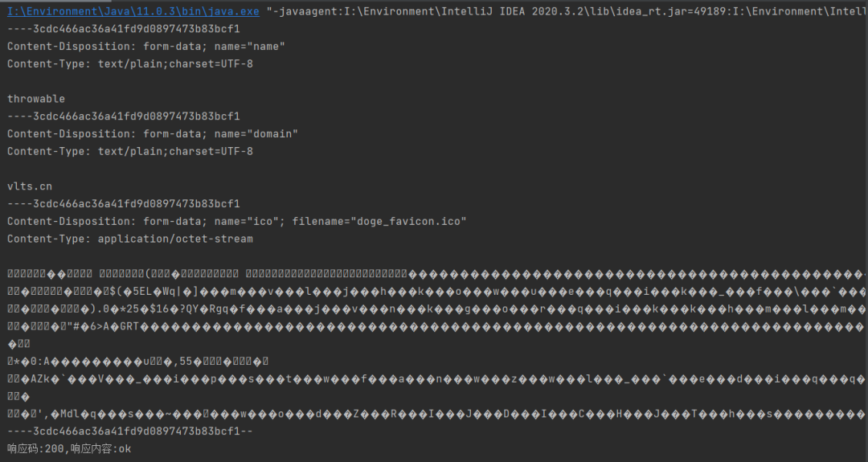Click the "throwable" value line
Screen dimensions: 868x462
coord(36,99)
